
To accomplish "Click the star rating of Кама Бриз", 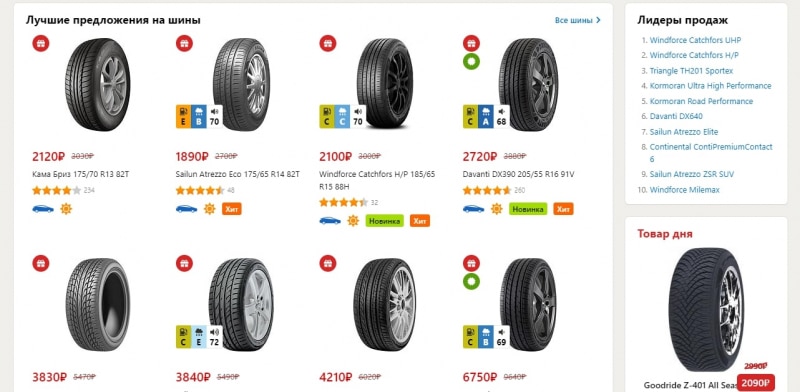I will [57, 190].
